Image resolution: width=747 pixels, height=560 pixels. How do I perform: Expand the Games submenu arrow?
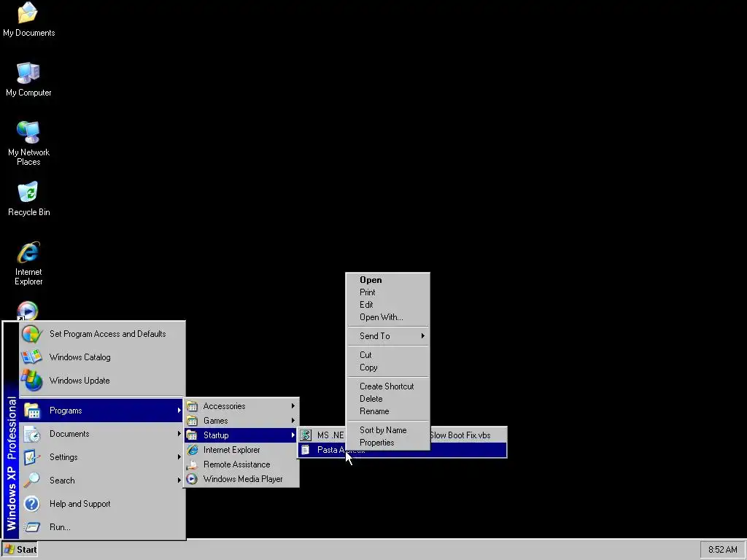click(x=293, y=421)
